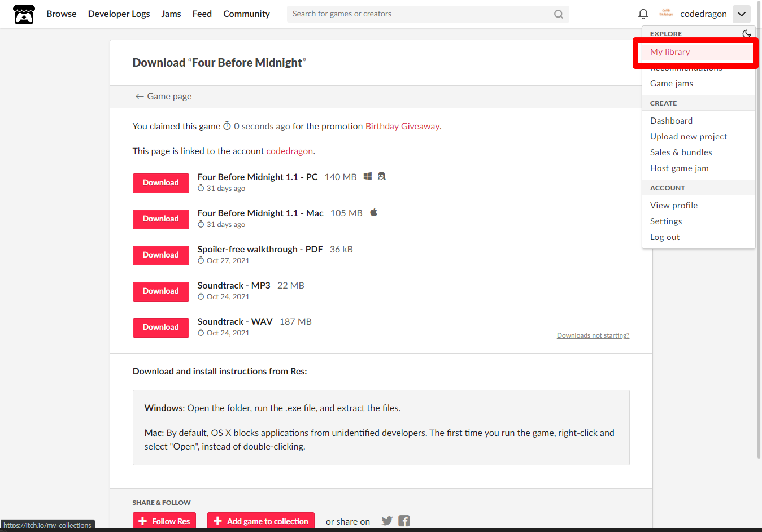Click Linux platform icon for PC build
The width and height of the screenshot is (762, 532).
[382, 176]
